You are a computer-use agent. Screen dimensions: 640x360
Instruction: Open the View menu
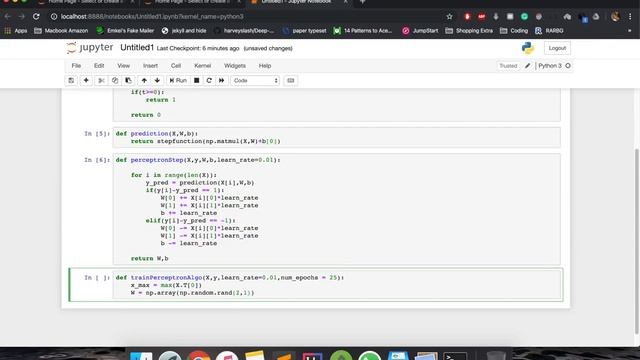124,66
